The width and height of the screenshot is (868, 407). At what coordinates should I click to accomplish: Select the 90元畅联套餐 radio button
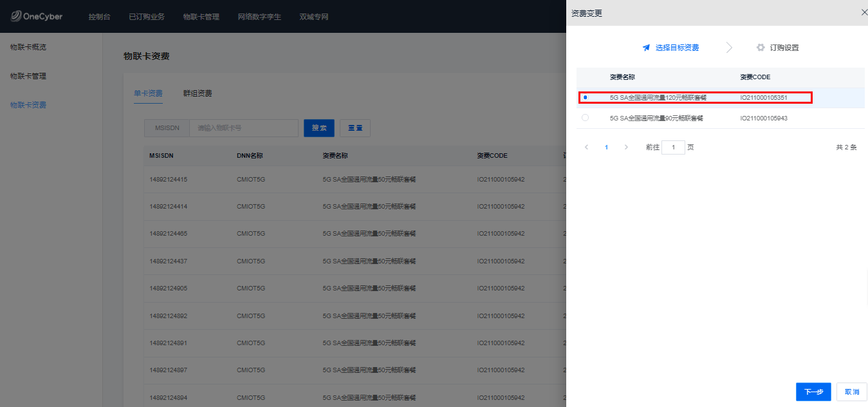[585, 118]
